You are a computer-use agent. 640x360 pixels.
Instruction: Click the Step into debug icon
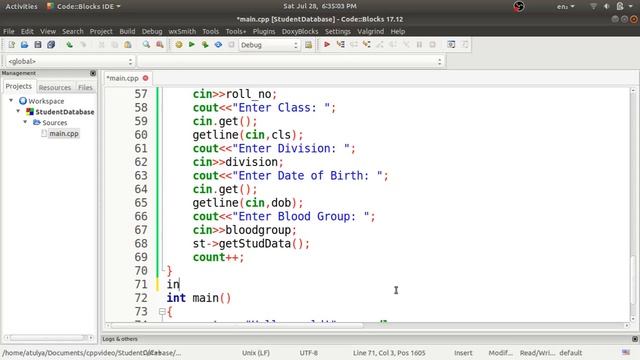tap(367, 45)
